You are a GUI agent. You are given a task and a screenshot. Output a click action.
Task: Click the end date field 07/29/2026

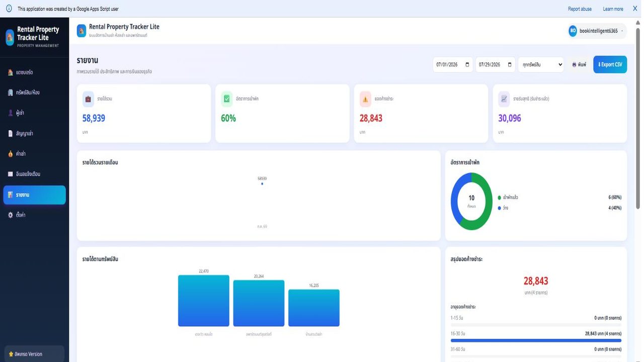click(496, 64)
